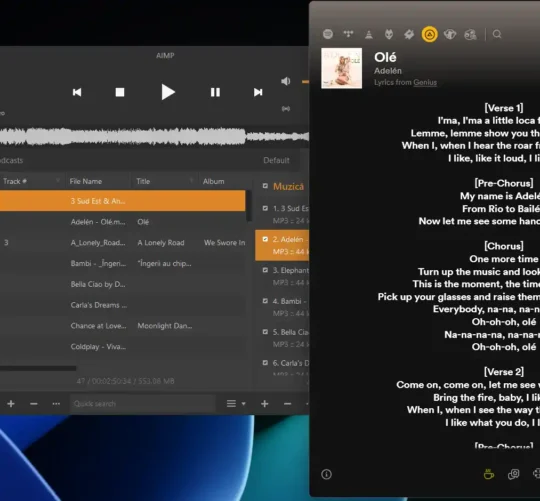Open the filter arrow in the Track # column
The height and width of the screenshot is (501, 540).
58,181
